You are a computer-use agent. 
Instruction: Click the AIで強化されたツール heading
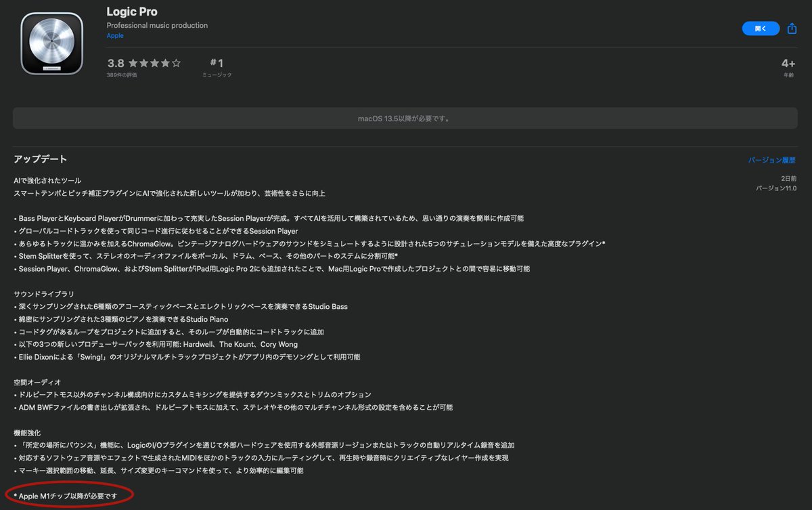tap(47, 181)
